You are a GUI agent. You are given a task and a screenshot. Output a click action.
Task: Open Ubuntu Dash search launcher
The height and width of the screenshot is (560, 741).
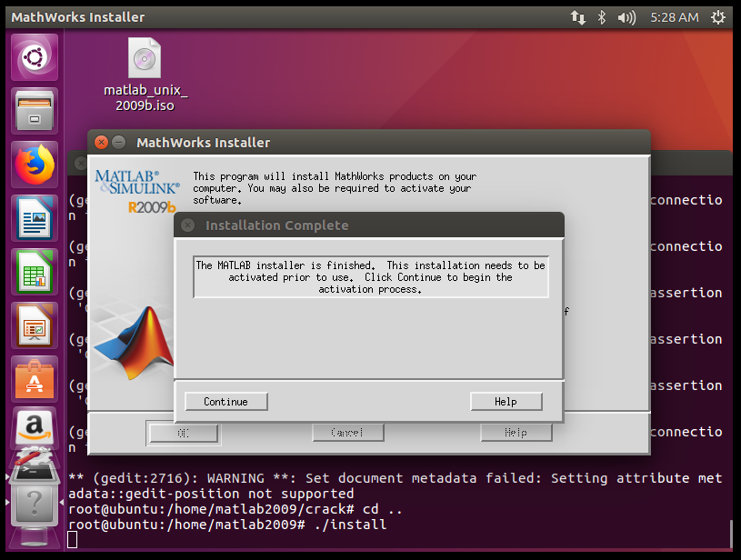(35, 57)
